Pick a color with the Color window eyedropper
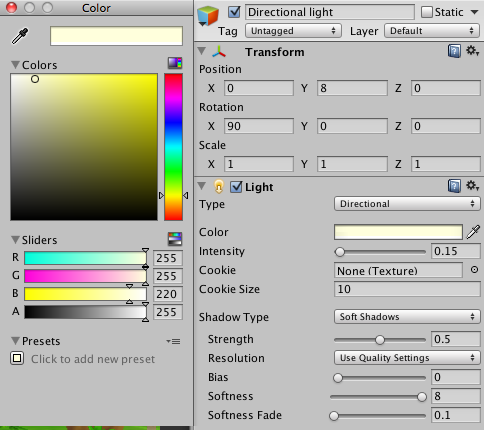This screenshot has height=430, width=484. pyautogui.click(x=20, y=36)
